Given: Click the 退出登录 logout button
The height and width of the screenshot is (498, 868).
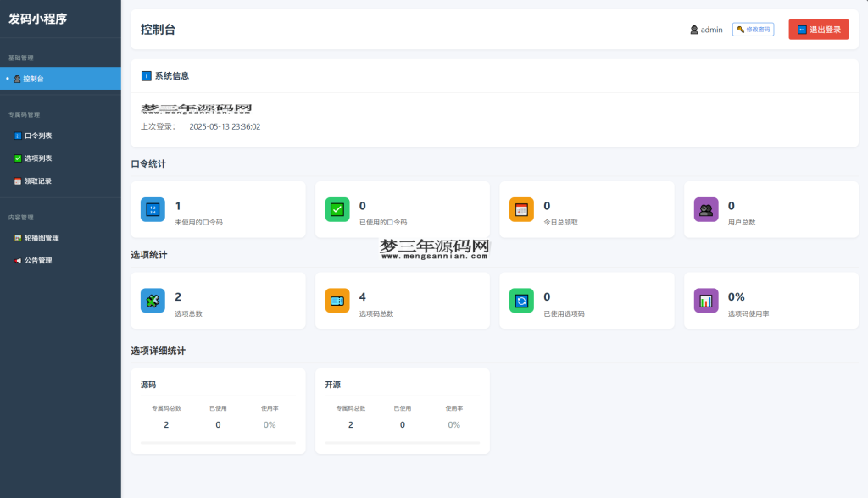Looking at the screenshot, I should (818, 29).
